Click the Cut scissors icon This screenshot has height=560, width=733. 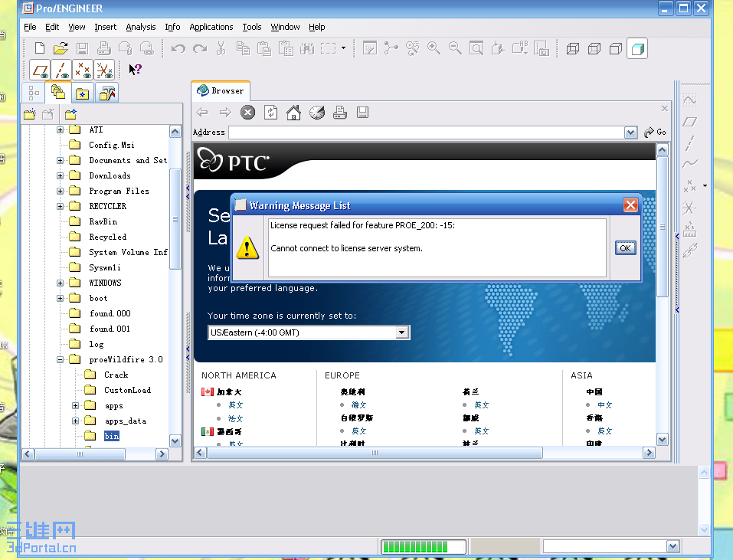tap(221, 48)
